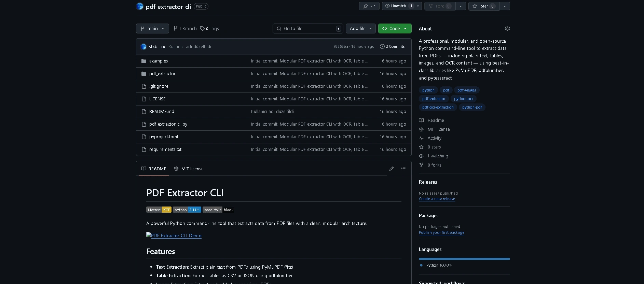View the 2 Commits history link

click(x=392, y=46)
